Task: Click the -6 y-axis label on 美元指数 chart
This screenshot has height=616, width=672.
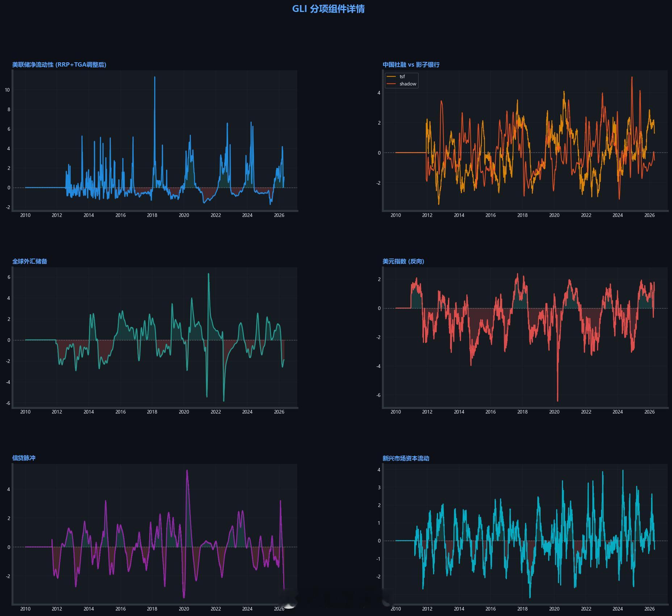Action: point(378,395)
